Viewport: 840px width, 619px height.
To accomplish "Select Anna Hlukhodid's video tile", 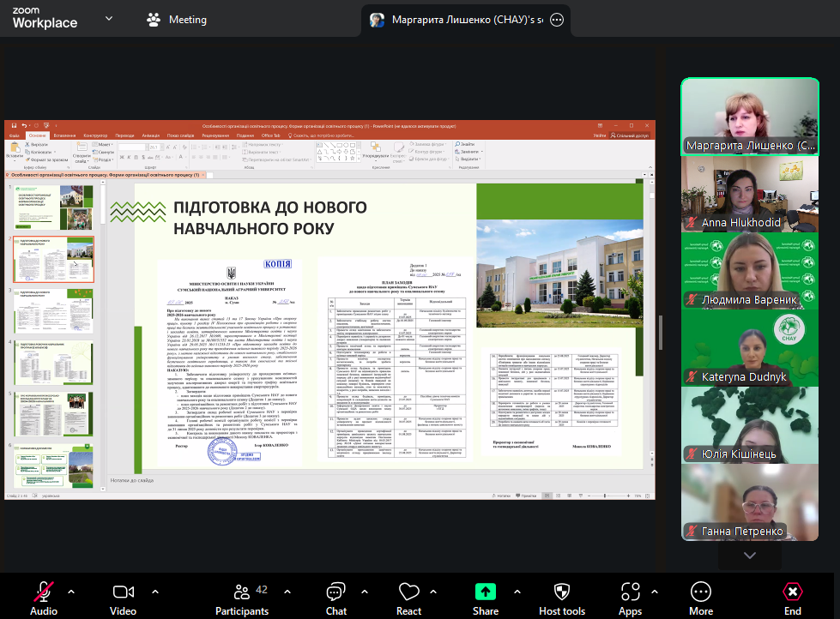I will (x=750, y=195).
